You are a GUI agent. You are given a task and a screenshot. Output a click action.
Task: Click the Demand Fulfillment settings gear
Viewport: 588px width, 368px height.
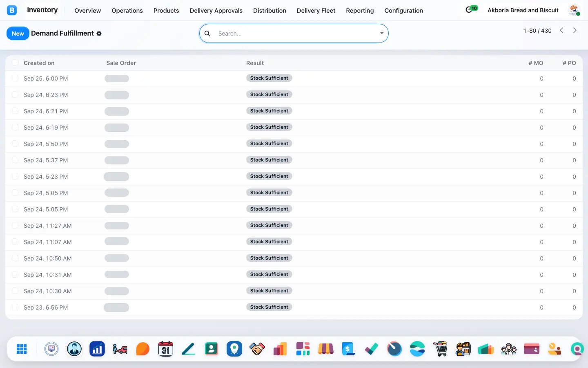(x=99, y=34)
